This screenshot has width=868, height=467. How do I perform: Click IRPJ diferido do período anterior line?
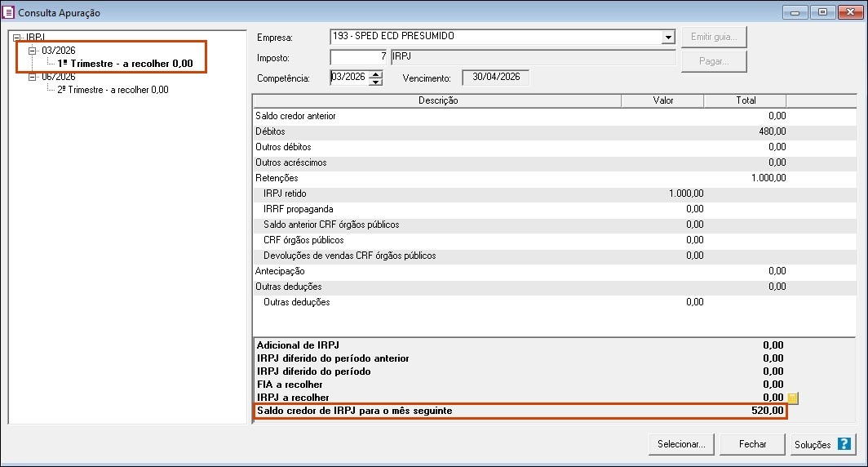tap(520, 358)
